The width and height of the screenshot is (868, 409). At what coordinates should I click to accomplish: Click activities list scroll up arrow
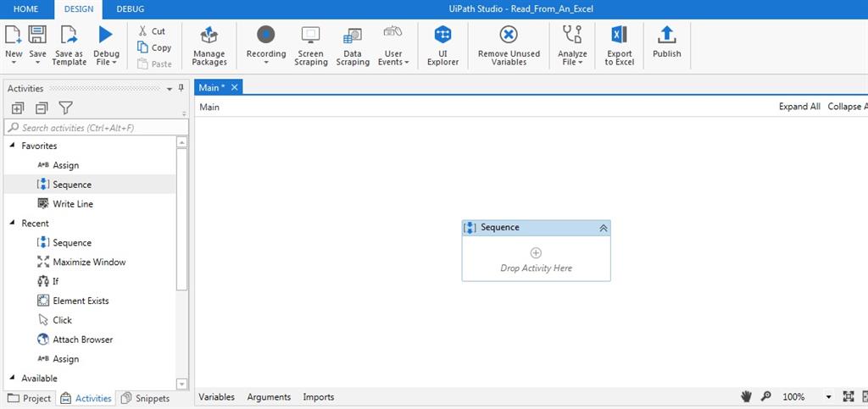pyautogui.click(x=181, y=142)
